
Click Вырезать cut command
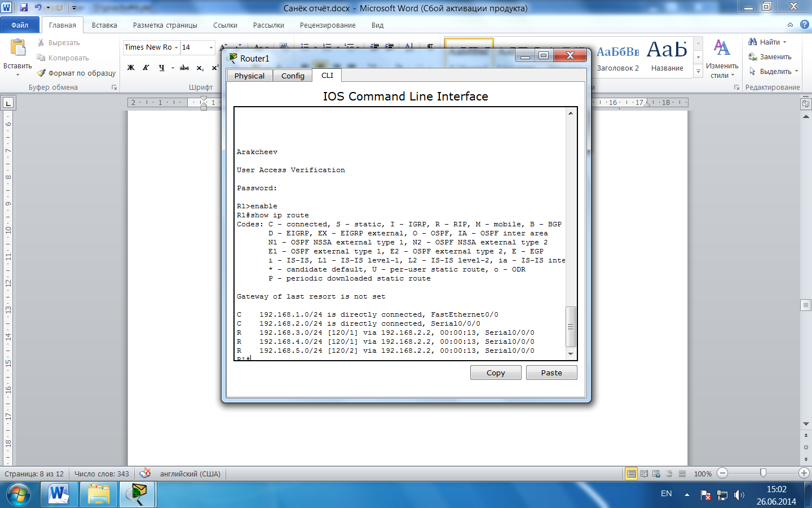59,43
